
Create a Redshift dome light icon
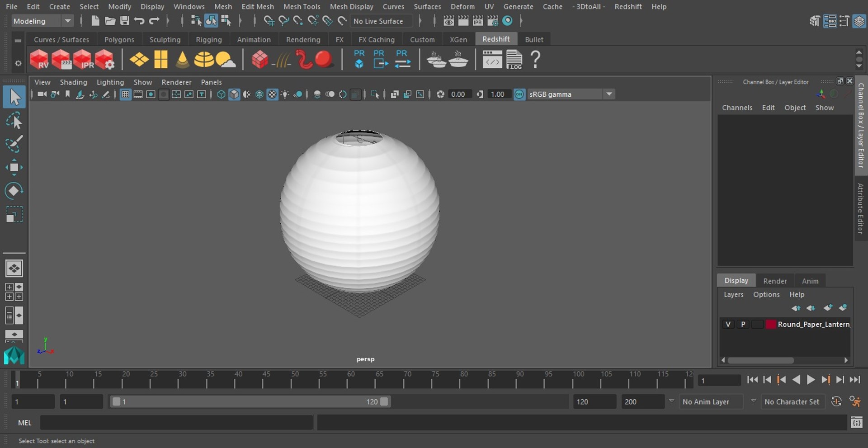click(204, 60)
